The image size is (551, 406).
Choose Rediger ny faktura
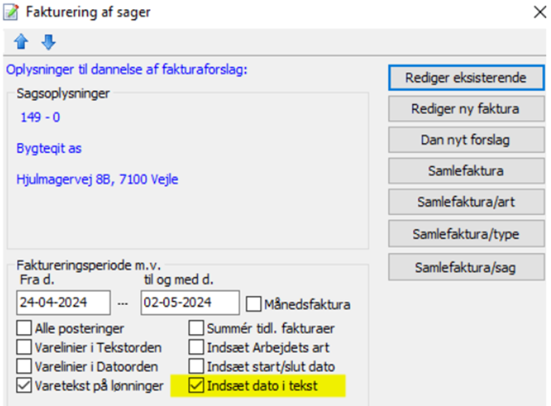click(466, 109)
